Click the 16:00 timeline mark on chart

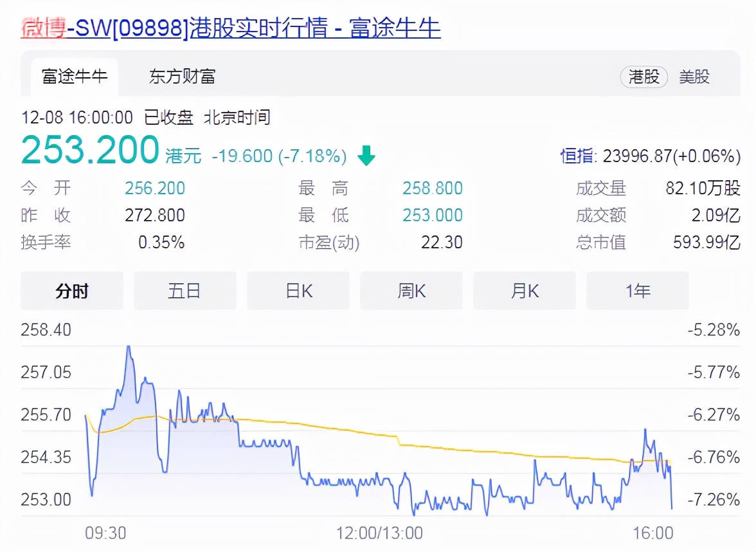[x=654, y=533]
